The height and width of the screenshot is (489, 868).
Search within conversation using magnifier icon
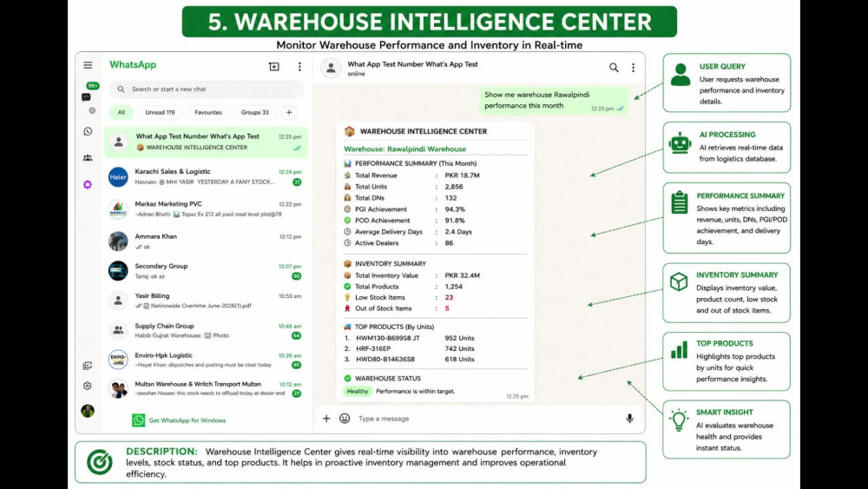point(614,68)
